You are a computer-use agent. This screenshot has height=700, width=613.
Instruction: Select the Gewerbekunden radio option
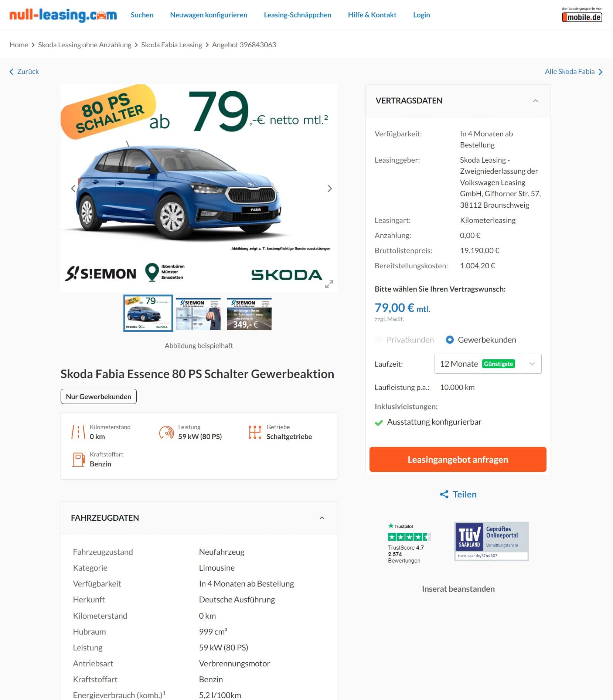click(450, 340)
